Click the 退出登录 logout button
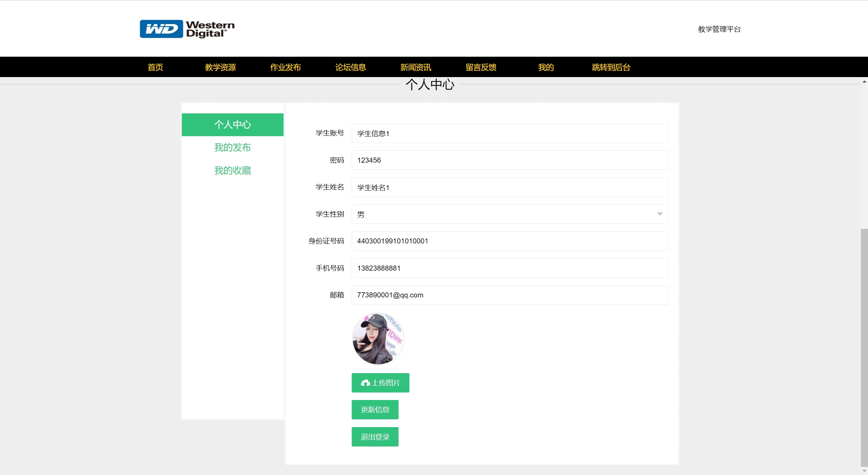 coord(375,437)
